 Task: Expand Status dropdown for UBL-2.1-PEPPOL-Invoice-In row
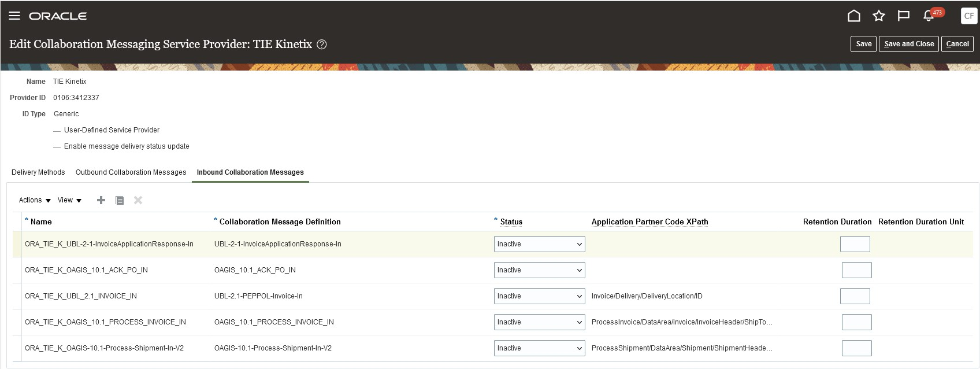(x=539, y=296)
